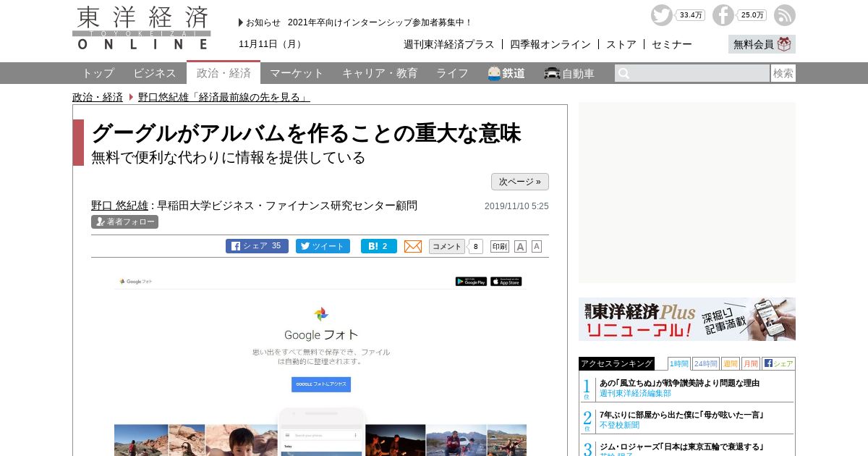Click 週刊東洋経済Plus renewal banner

687,319
